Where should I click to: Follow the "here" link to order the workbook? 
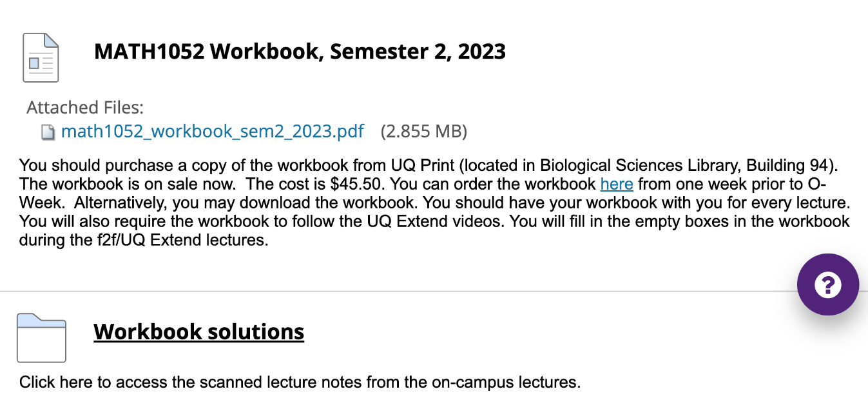(x=616, y=184)
